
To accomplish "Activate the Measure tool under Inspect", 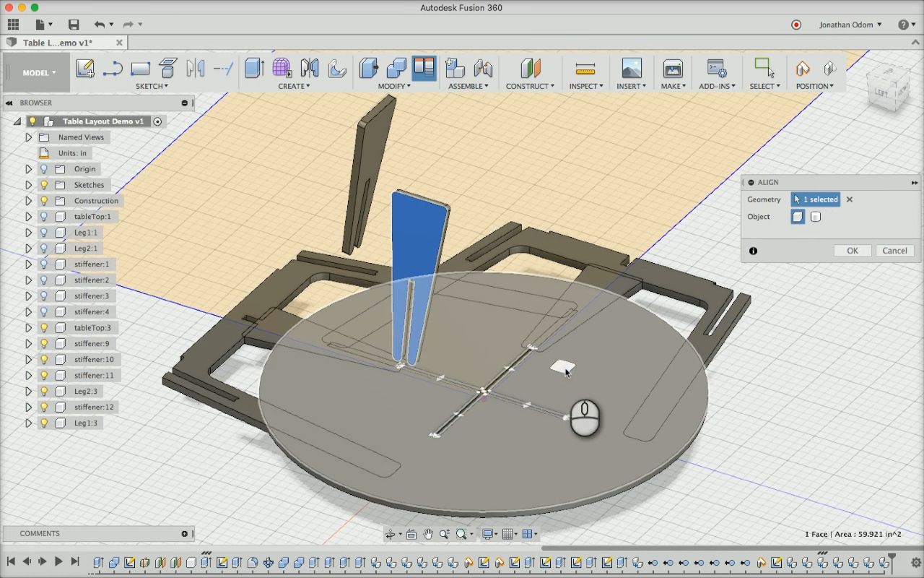I will tap(585, 69).
